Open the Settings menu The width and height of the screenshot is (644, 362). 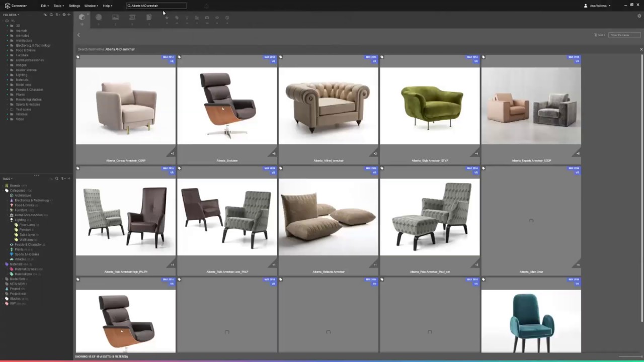pyautogui.click(x=74, y=6)
